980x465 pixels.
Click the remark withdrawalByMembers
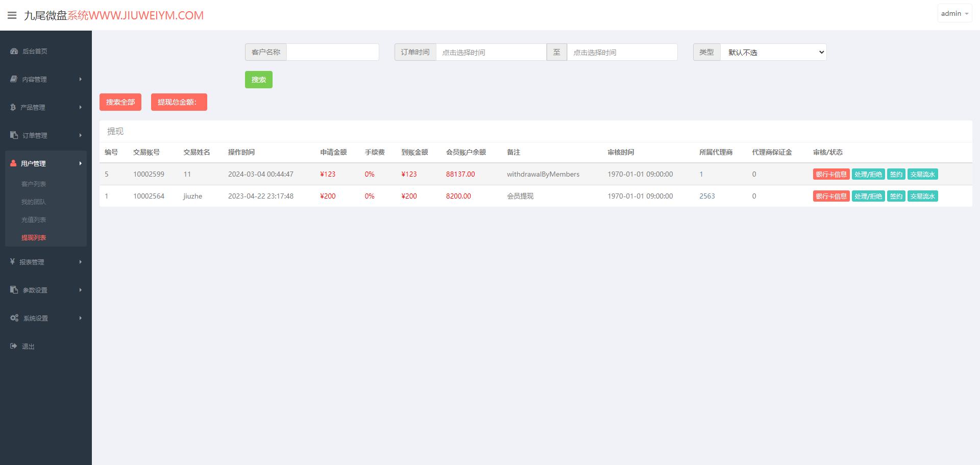[543, 174]
